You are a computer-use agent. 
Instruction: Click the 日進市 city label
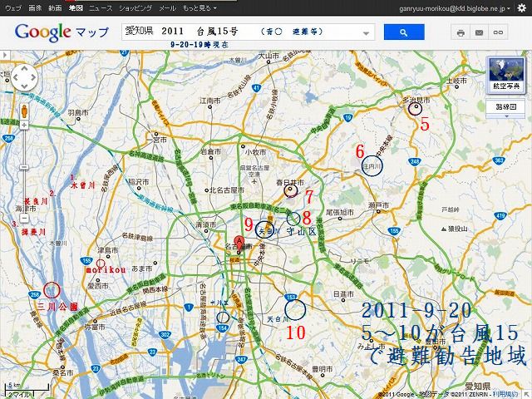click(x=343, y=293)
